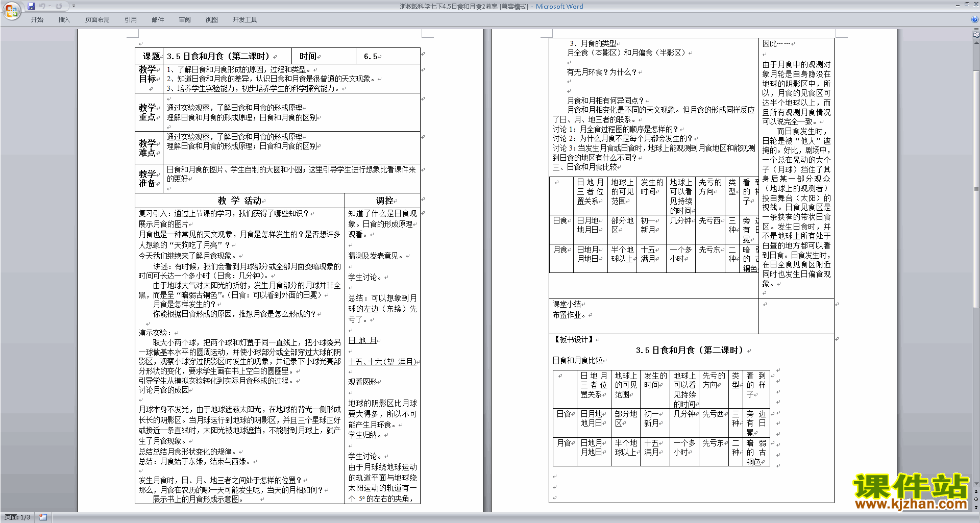Click the 因此…… text in right column
Screen dimensions: 980x523
(776, 43)
